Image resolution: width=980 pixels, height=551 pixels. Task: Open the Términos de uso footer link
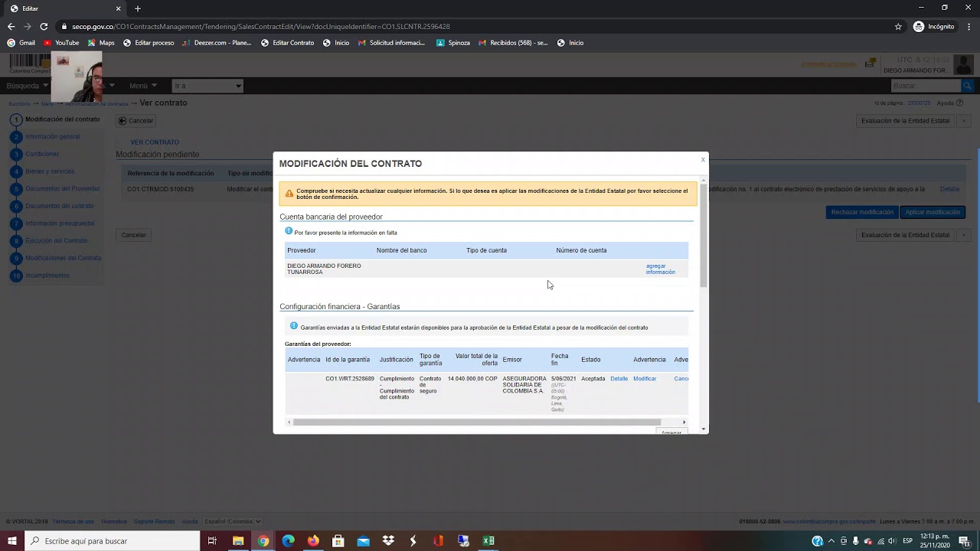click(73, 521)
